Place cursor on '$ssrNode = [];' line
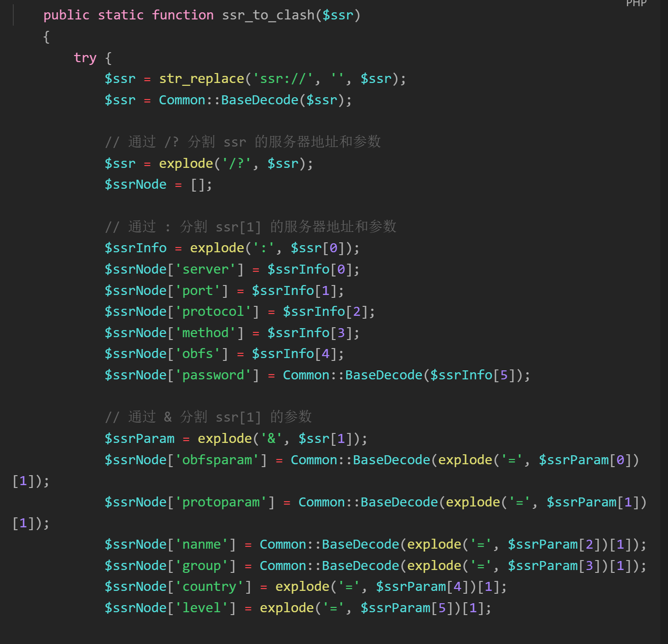Image resolution: width=668 pixels, height=644 pixels. (158, 184)
